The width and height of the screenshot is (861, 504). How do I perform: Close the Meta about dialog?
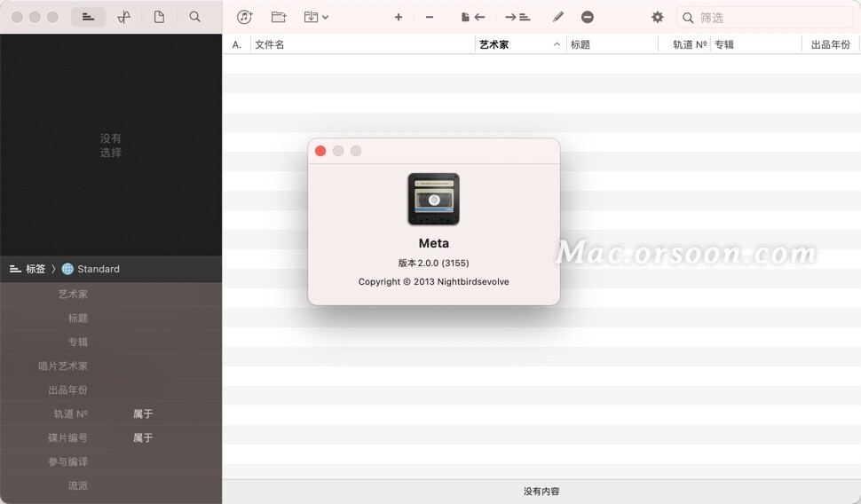(320, 151)
